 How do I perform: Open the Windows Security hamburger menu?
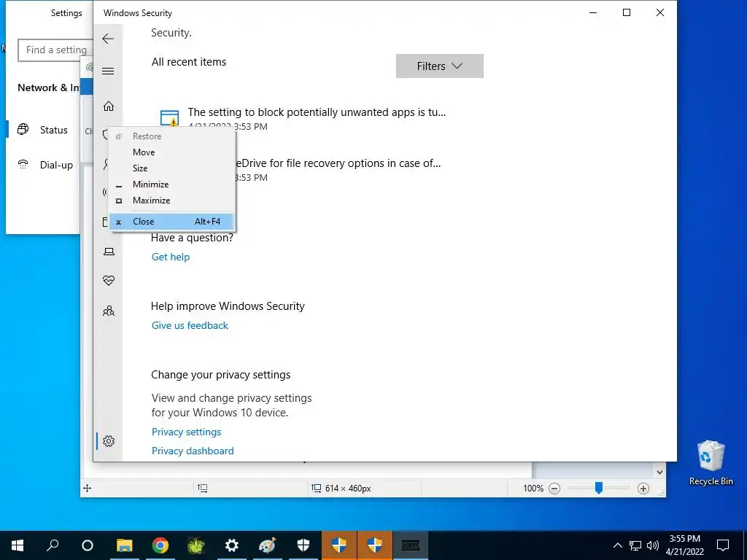(108, 71)
